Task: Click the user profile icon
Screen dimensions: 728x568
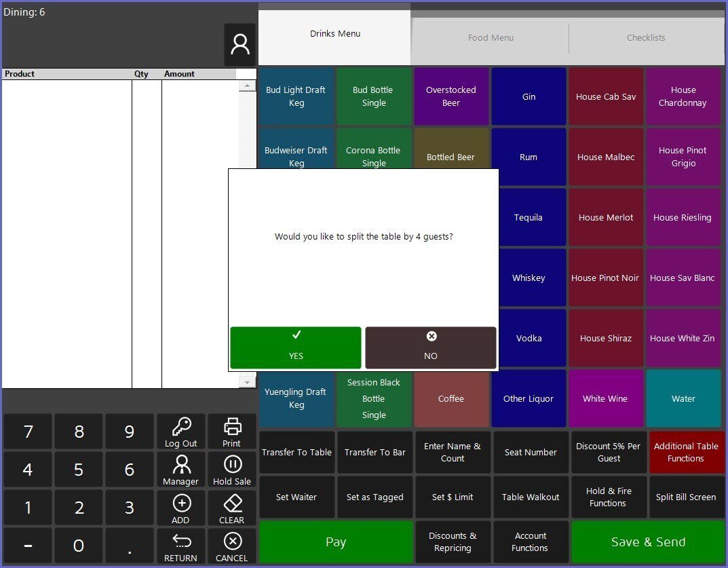Action: click(240, 44)
